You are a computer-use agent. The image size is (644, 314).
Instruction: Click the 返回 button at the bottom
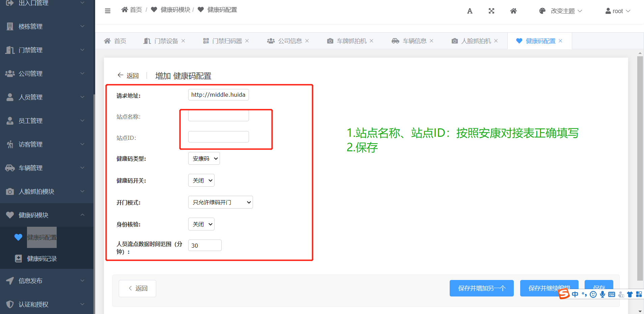pos(138,288)
